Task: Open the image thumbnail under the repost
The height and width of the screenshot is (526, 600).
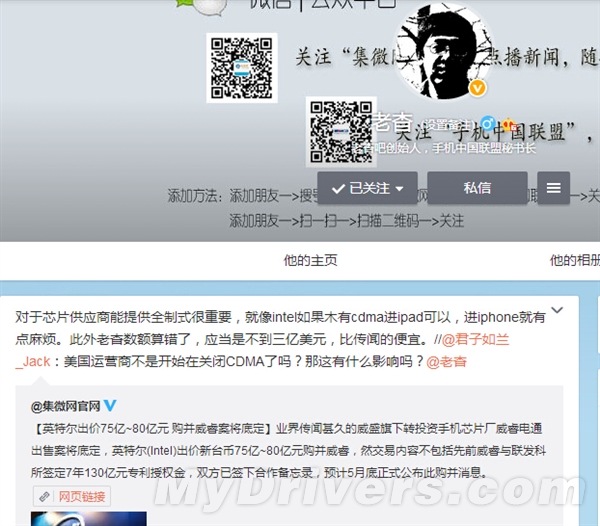Action: (x=88, y=519)
